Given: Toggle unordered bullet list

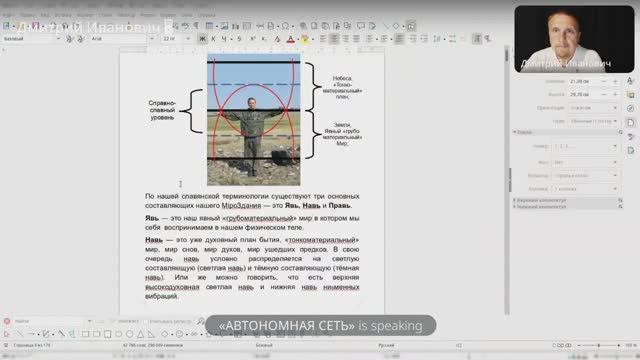Looking at the screenshot, I should (369, 39).
